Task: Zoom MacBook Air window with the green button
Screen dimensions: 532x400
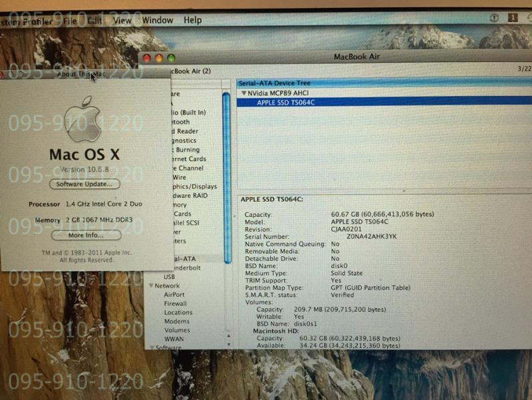Action: (172, 58)
